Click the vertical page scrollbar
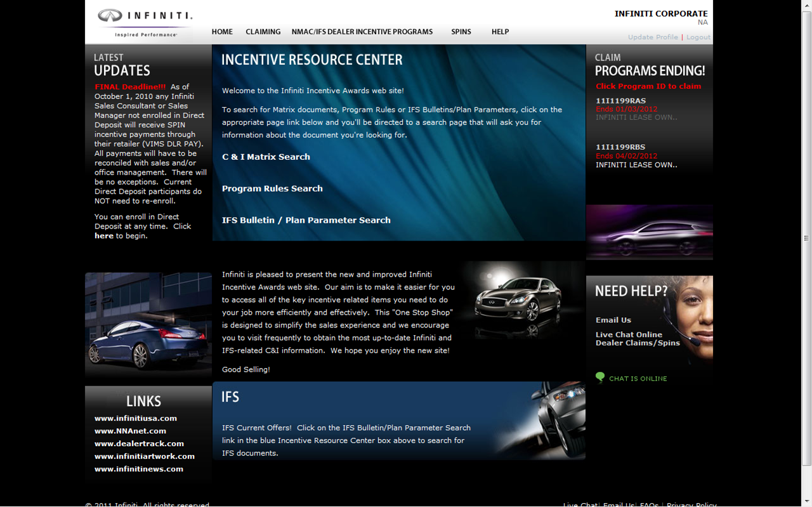 806,239
